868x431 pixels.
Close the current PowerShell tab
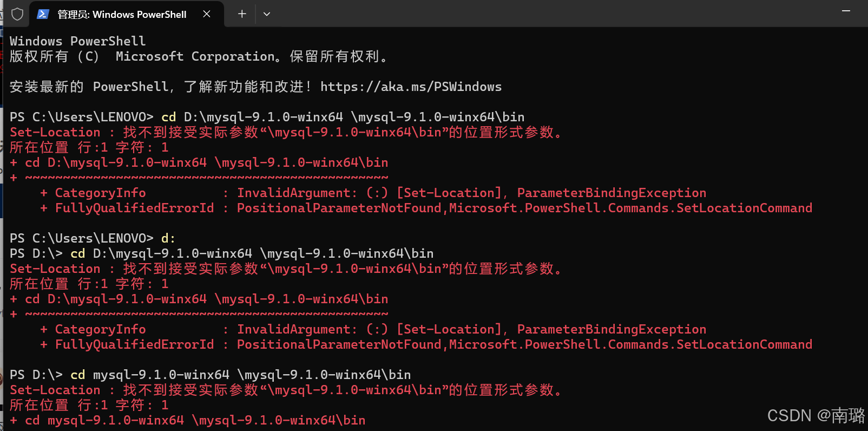pos(206,14)
